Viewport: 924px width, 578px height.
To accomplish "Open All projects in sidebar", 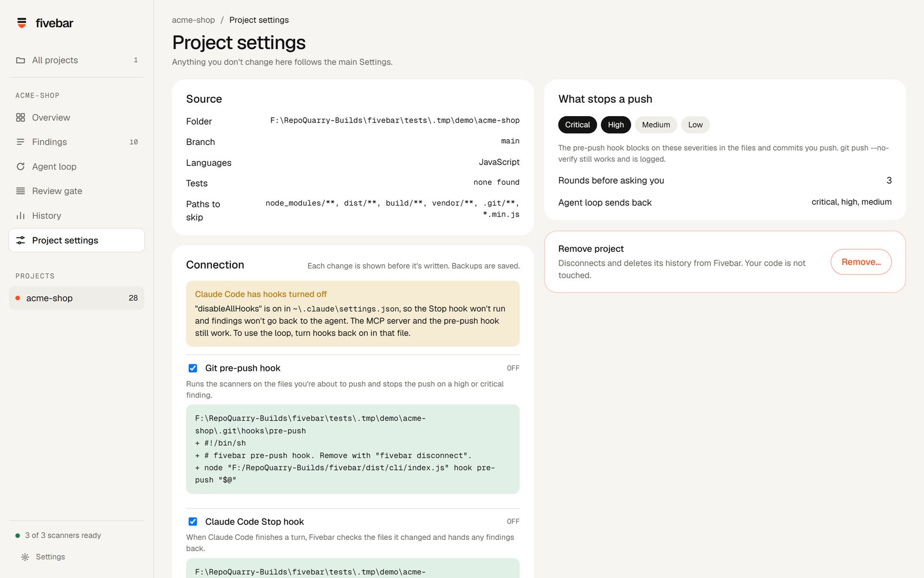I will pyautogui.click(x=77, y=60).
